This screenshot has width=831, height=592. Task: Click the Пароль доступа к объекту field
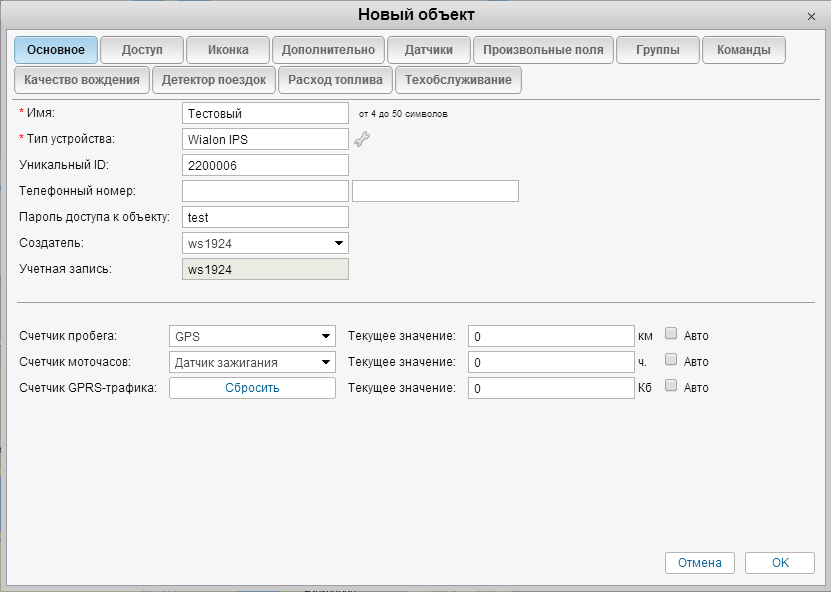click(265, 217)
